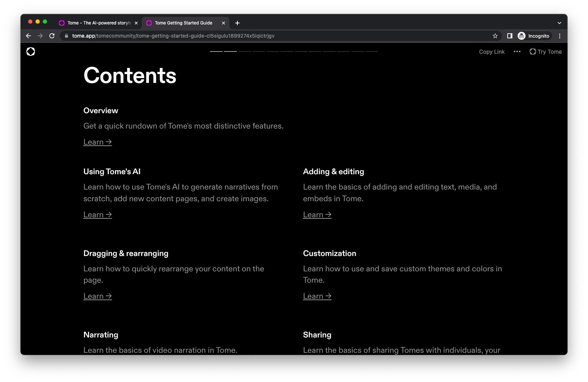Toggle the browser side panel icon
588x382 pixels.
510,36
